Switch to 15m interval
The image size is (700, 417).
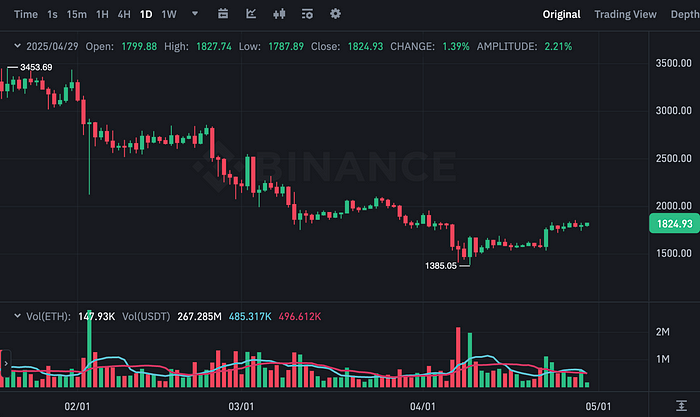pos(77,14)
